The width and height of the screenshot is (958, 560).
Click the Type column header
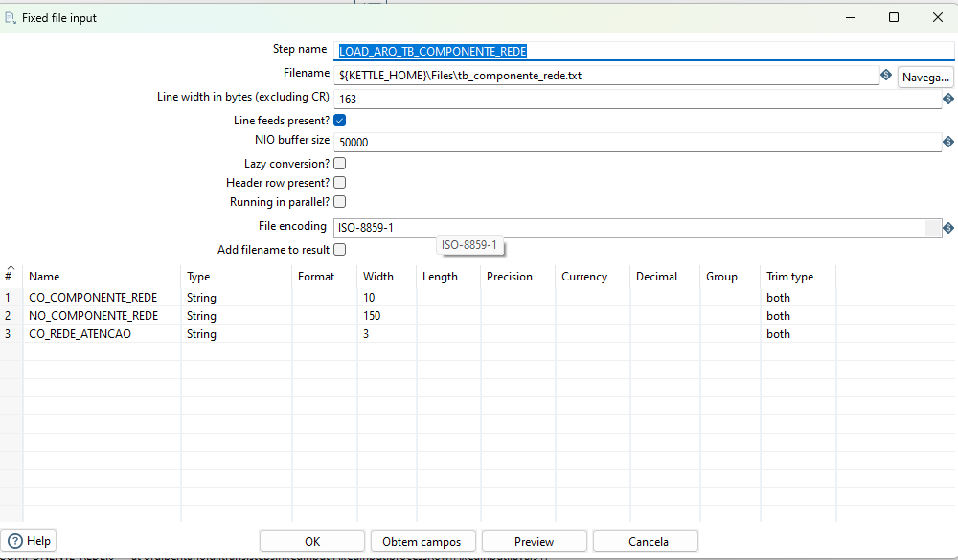click(237, 277)
